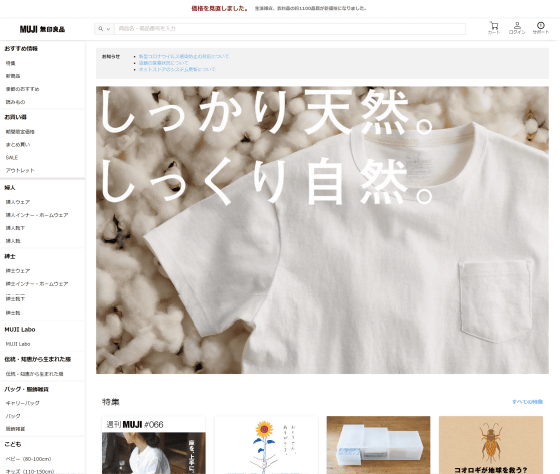Open 紳士靴 category
This screenshot has width=560, height=474.
click(13, 313)
